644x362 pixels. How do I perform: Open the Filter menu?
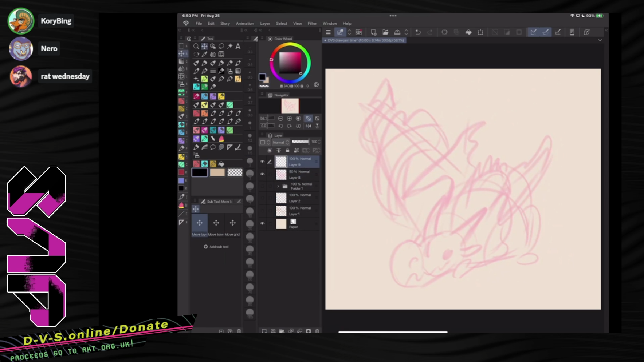click(312, 24)
